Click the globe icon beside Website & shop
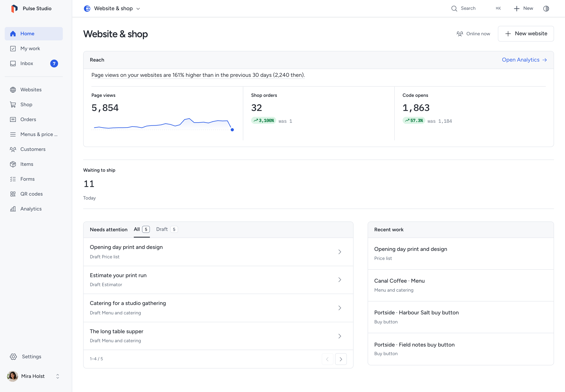Image resolution: width=565 pixels, height=392 pixels. point(87,9)
